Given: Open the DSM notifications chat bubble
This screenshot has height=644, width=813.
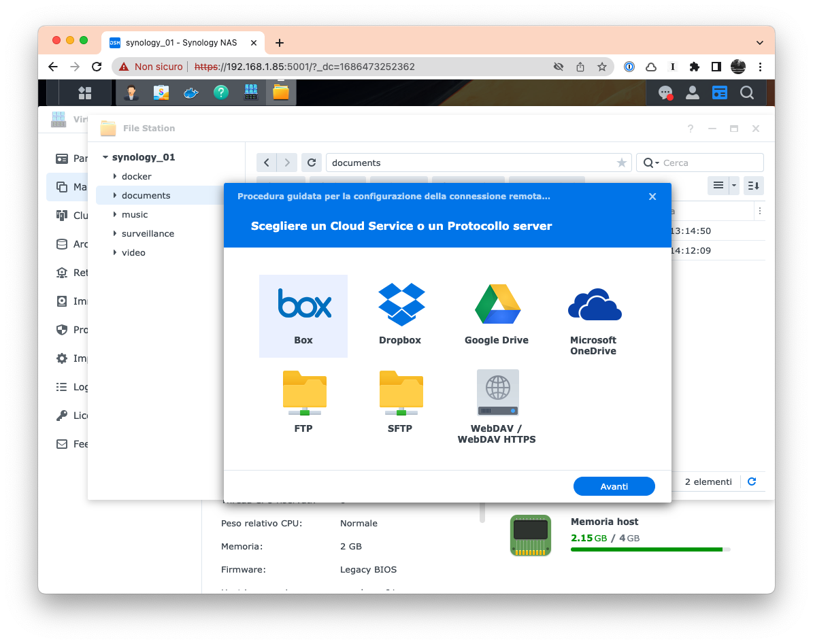Looking at the screenshot, I should tap(665, 92).
